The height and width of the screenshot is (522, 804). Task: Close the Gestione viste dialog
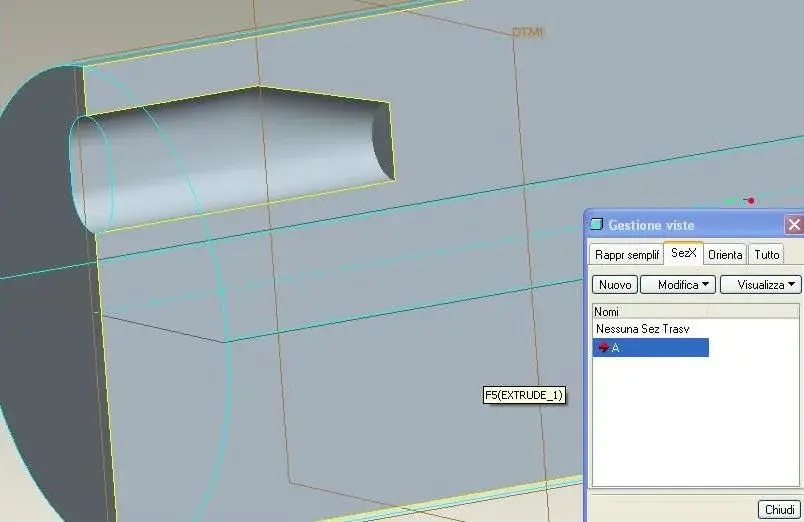794,224
